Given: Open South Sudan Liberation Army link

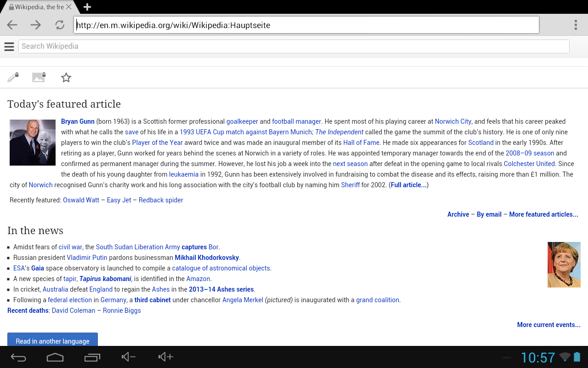Looking at the screenshot, I should pos(138,247).
